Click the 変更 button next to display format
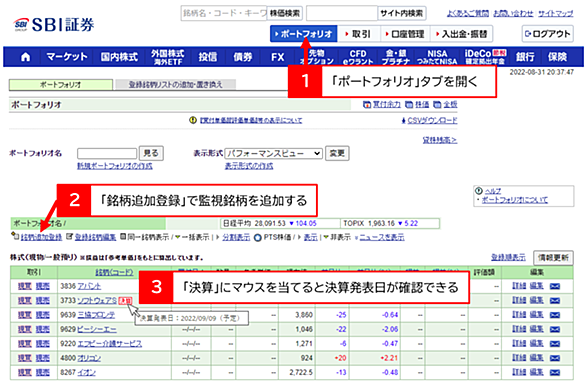This screenshot has height=383, width=586. pos(337,153)
